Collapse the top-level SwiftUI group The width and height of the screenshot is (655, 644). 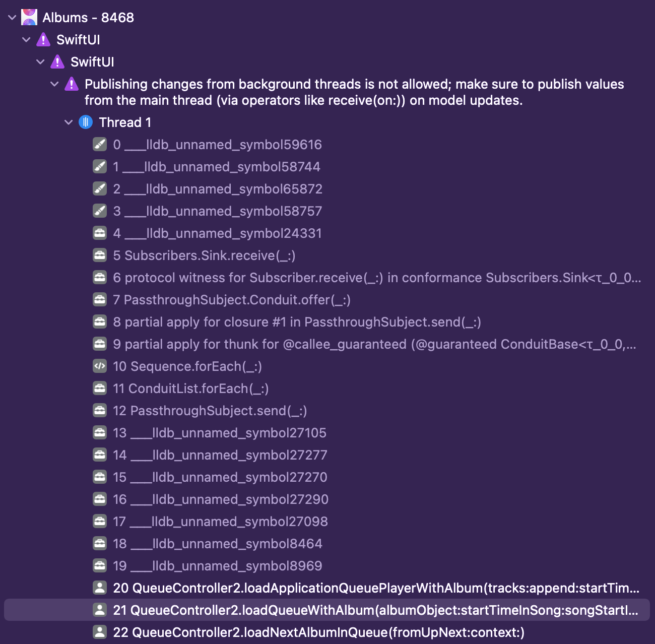click(26, 40)
